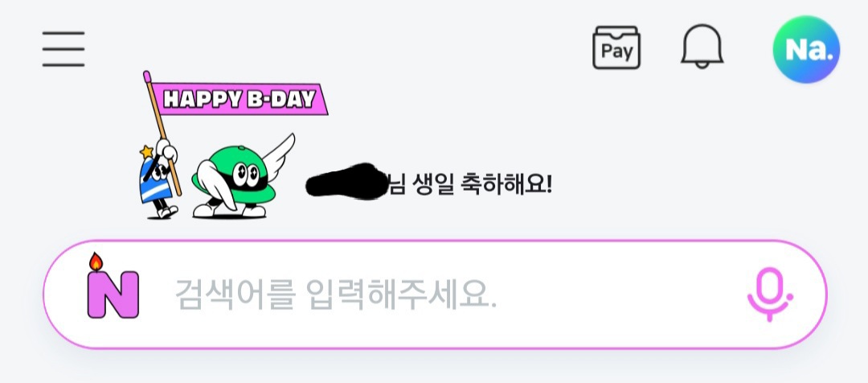This screenshot has height=383, width=868.
Task: Click the blue striped character holding the flagpole
Action: 158,180
